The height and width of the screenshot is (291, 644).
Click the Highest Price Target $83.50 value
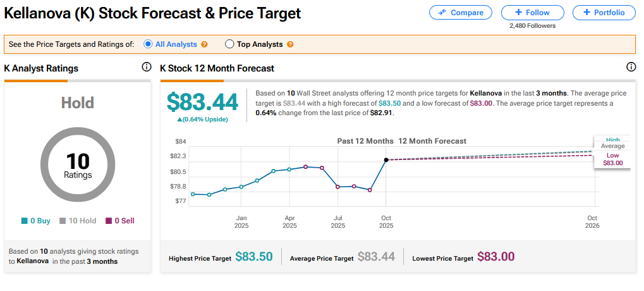coord(253,257)
